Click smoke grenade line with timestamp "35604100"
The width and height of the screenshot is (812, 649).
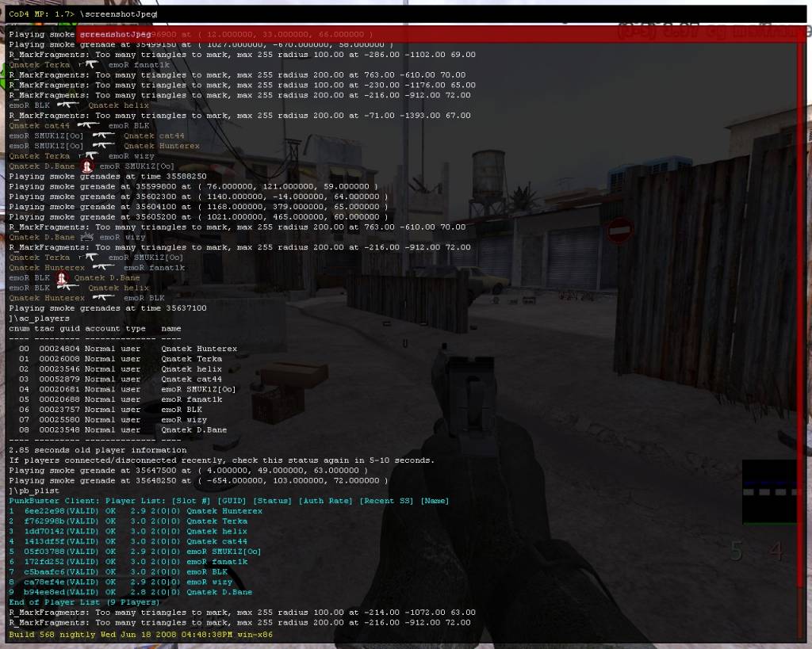click(198, 207)
